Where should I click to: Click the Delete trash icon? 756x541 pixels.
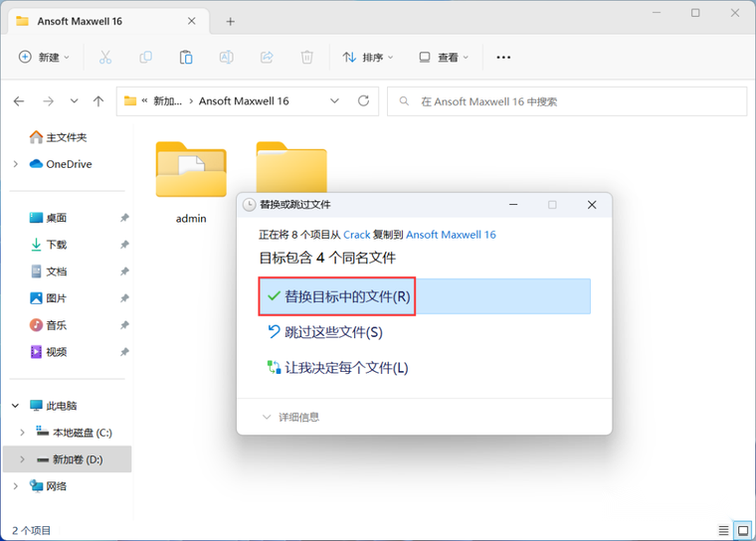tap(307, 58)
